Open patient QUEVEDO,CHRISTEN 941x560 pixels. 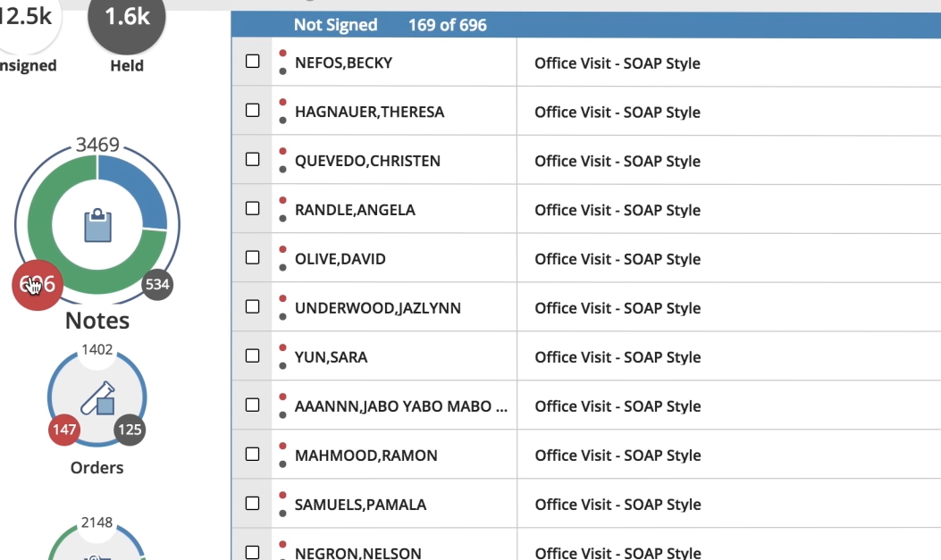pos(367,162)
